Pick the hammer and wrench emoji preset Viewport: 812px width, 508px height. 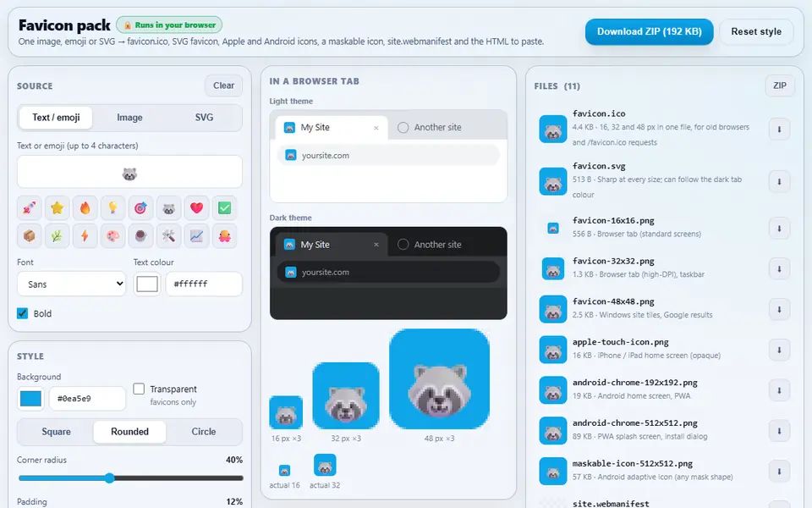coord(169,236)
